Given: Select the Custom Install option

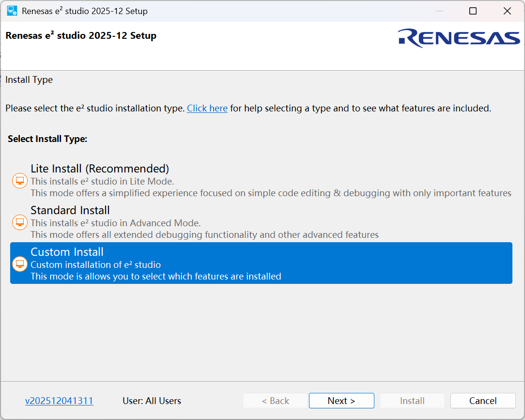Looking at the screenshot, I should click(x=261, y=263).
